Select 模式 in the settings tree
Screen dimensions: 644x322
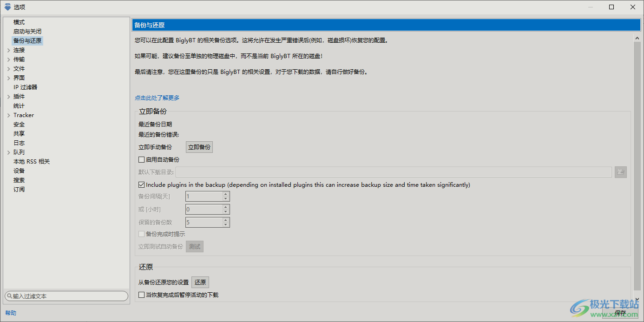coord(19,22)
